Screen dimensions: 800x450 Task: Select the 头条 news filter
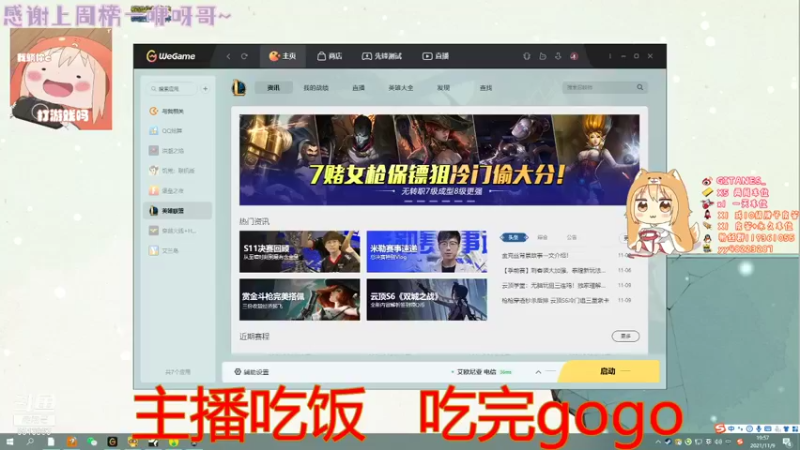click(513, 237)
